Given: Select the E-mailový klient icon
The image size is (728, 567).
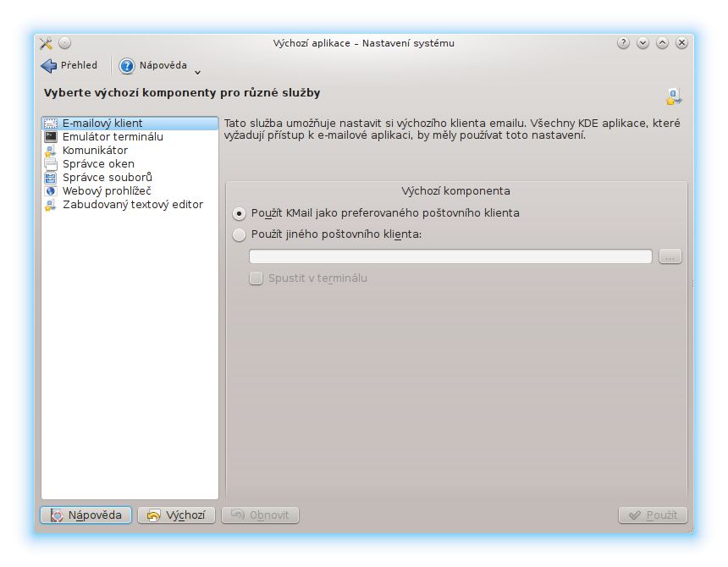Looking at the screenshot, I should click(51, 124).
